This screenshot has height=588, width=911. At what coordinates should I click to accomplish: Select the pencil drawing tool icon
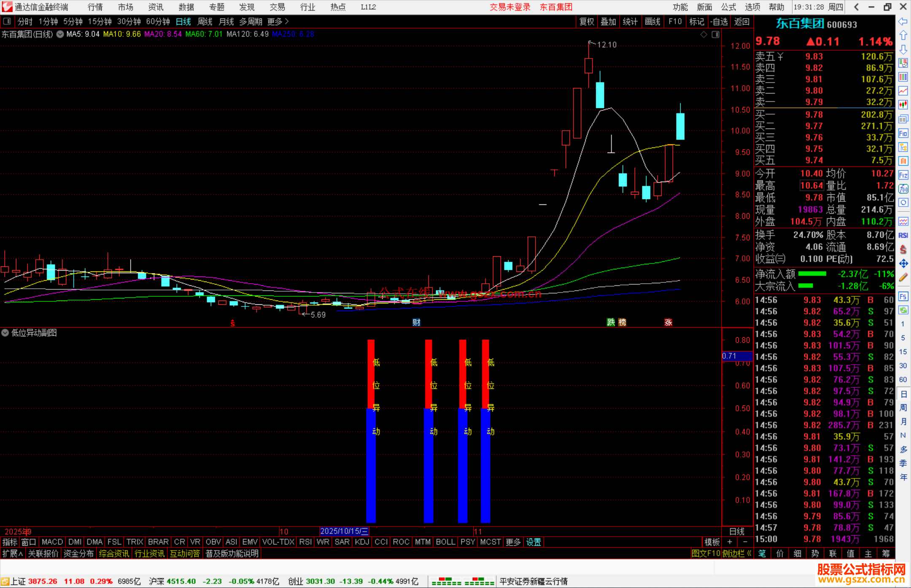click(903, 278)
